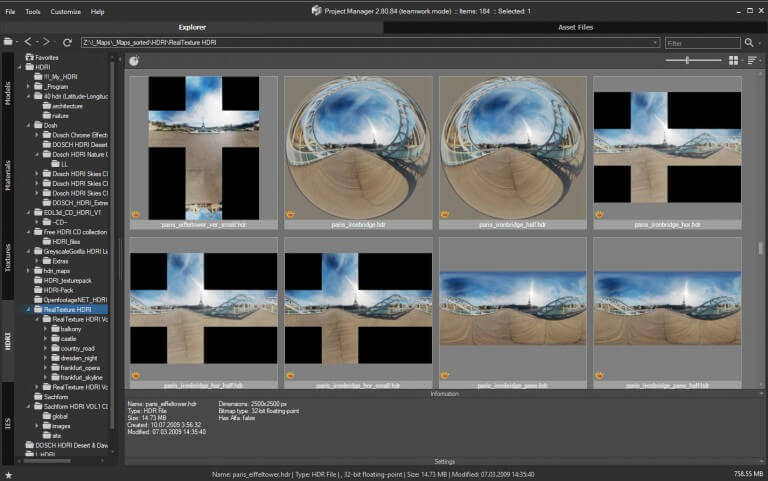The image size is (768, 481).
Task: Open the path address dropdown arrow
Action: pyautogui.click(x=654, y=43)
